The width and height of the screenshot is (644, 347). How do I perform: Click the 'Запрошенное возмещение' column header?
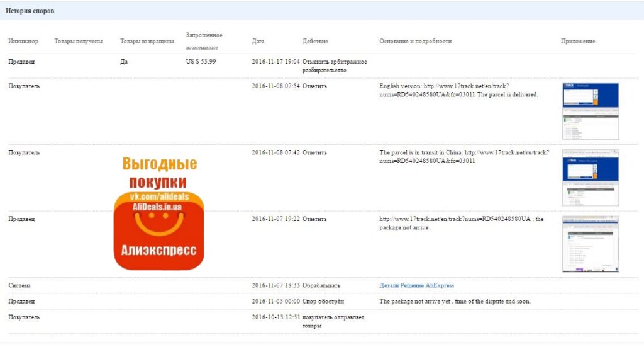(204, 41)
